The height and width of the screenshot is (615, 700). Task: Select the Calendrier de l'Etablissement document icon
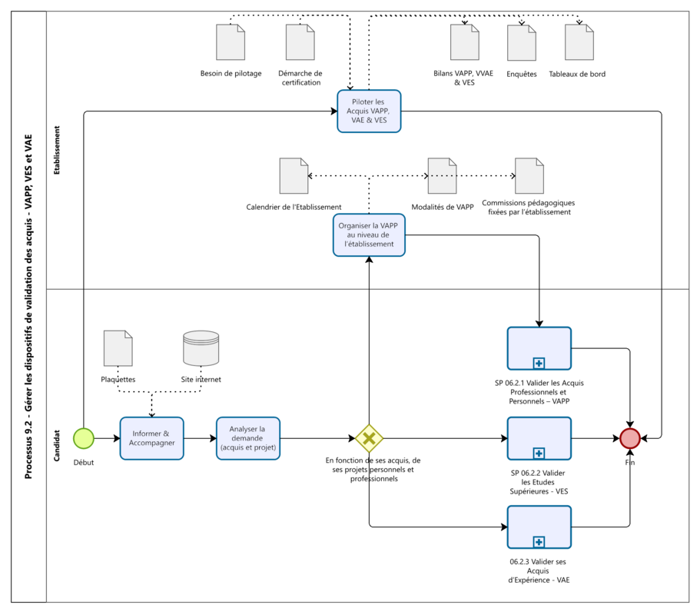coord(294,175)
